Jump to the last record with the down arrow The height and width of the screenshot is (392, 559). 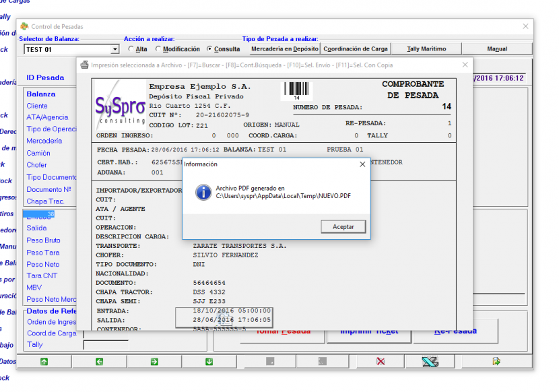click(x=209, y=362)
